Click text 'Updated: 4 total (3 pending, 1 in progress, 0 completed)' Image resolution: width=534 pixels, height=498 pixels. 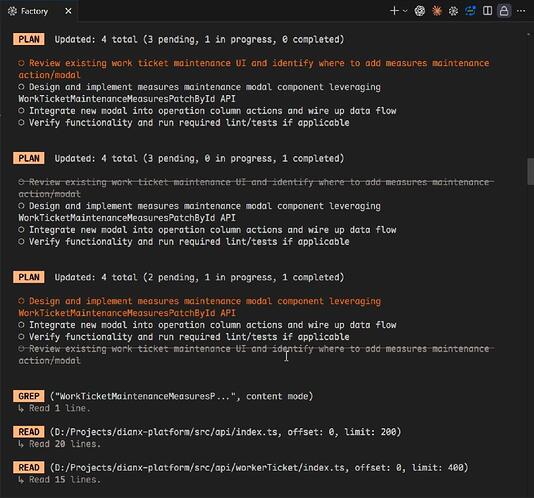pos(199,40)
